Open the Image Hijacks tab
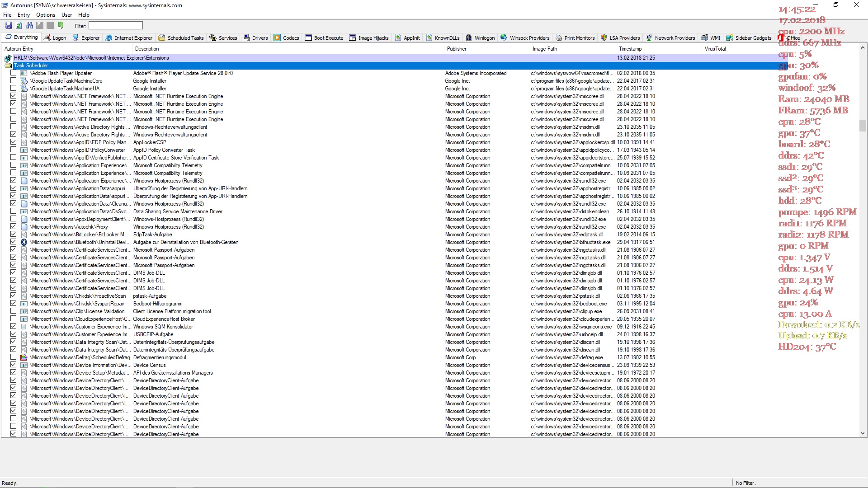The height and width of the screenshot is (488, 868). pos(369,38)
